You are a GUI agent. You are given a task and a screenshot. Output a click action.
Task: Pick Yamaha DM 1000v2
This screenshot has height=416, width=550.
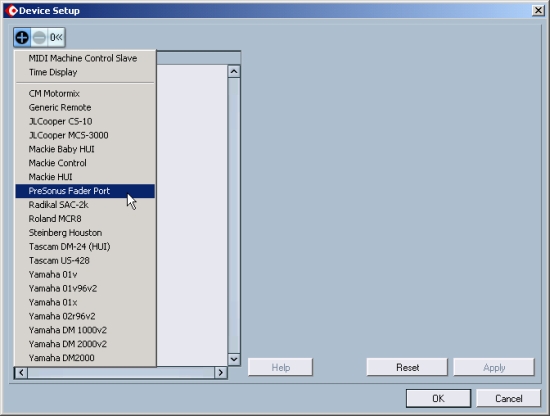click(85, 330)
